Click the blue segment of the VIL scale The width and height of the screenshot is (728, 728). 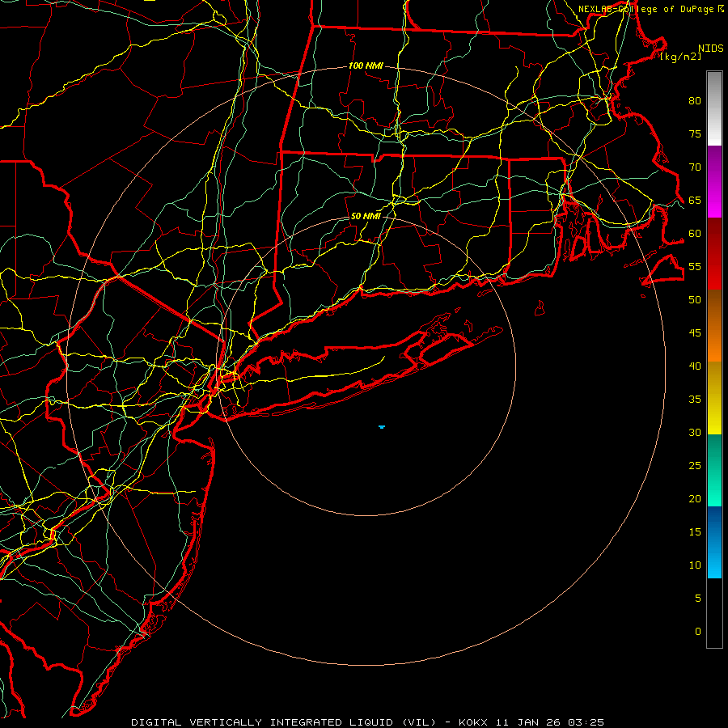714,542
